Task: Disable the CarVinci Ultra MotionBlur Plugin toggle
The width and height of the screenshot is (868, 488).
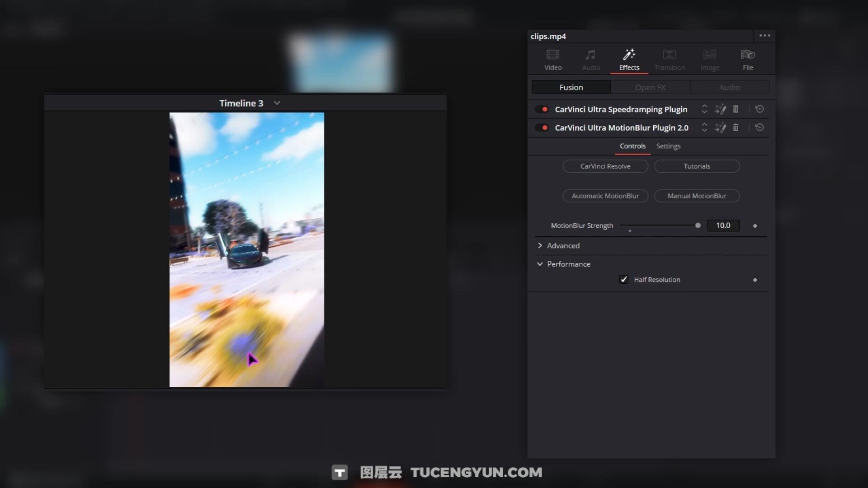Action: tap(542, 128)
